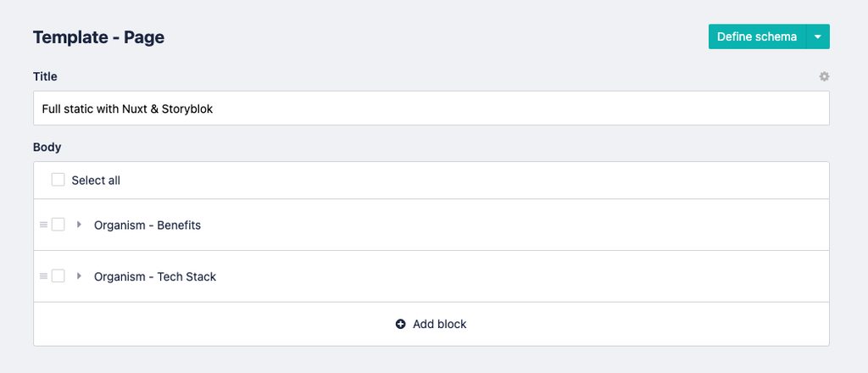The width and height of the screenshot is (868, 373).
Task: Click the plus icon beside Add block
Action: pos(400,324)
